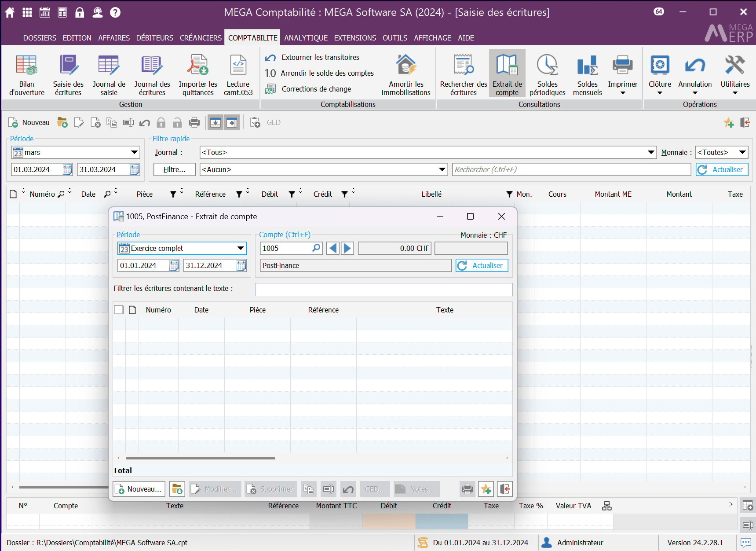756x551 pixels.
Task: Open Rechercher des écritures
Action: click(463, 74)
